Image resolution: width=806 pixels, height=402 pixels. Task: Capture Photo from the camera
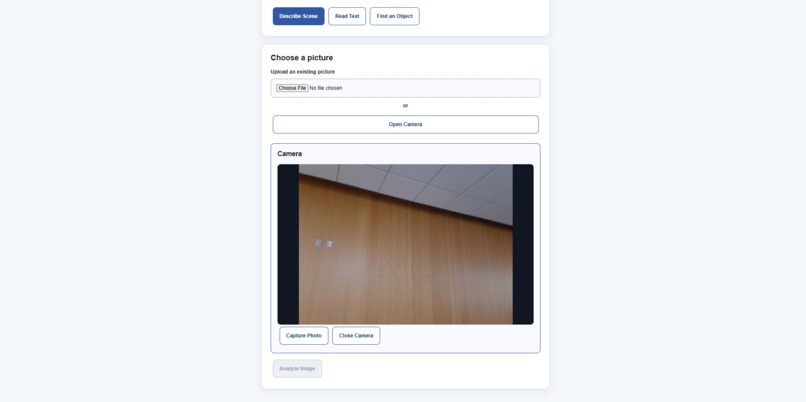(x=304, y=336)
